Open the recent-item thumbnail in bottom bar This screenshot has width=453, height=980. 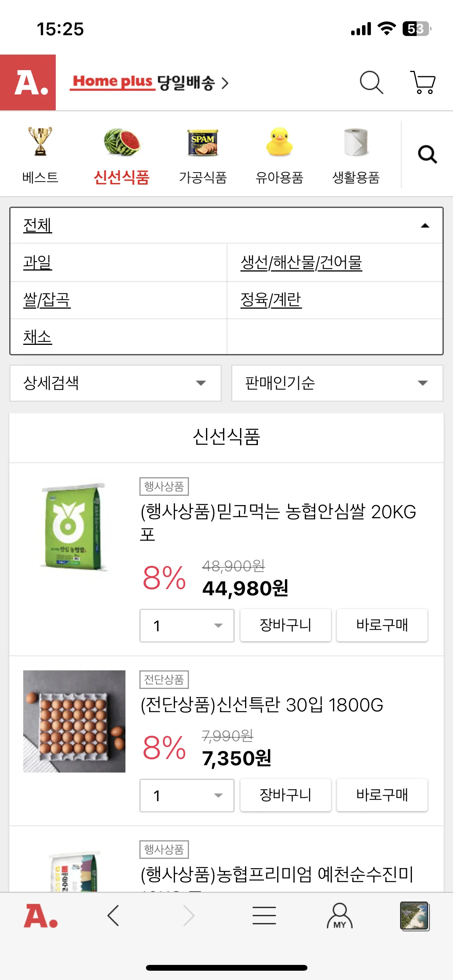(414, 916)
